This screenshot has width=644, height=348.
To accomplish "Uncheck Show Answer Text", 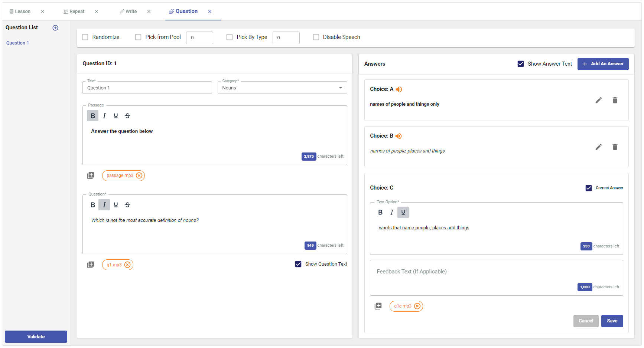I will tap(521, 64).
